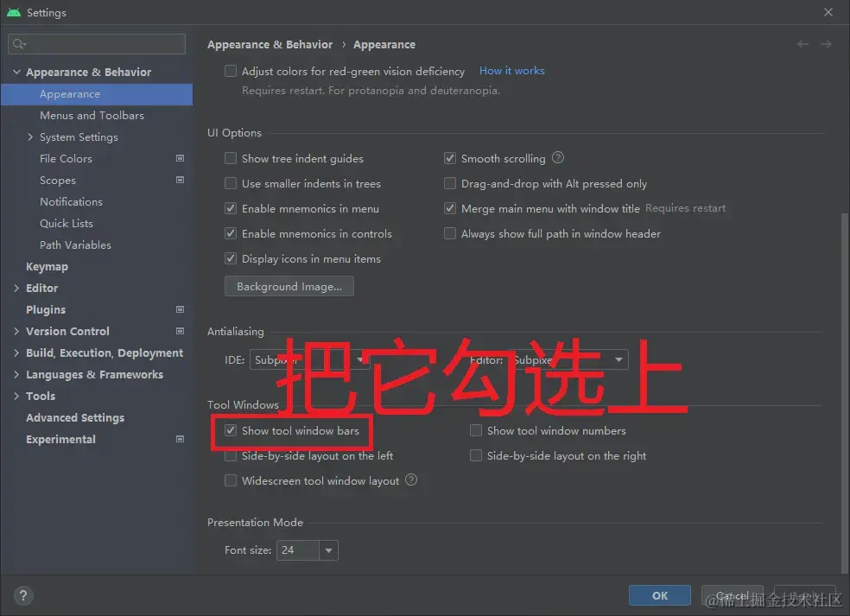Click the help question mark at bottom left

pos(22,595)
